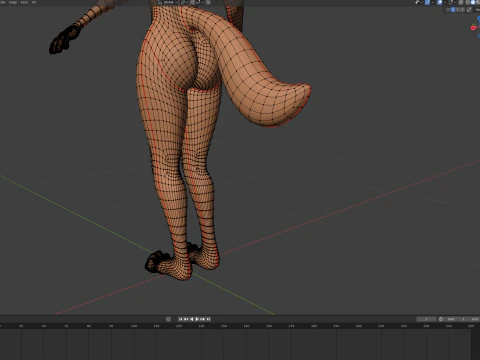Toggle proportional editing
Image resolution: width=480 pixels, height=360 pixels.
click(x=208, y=2)
